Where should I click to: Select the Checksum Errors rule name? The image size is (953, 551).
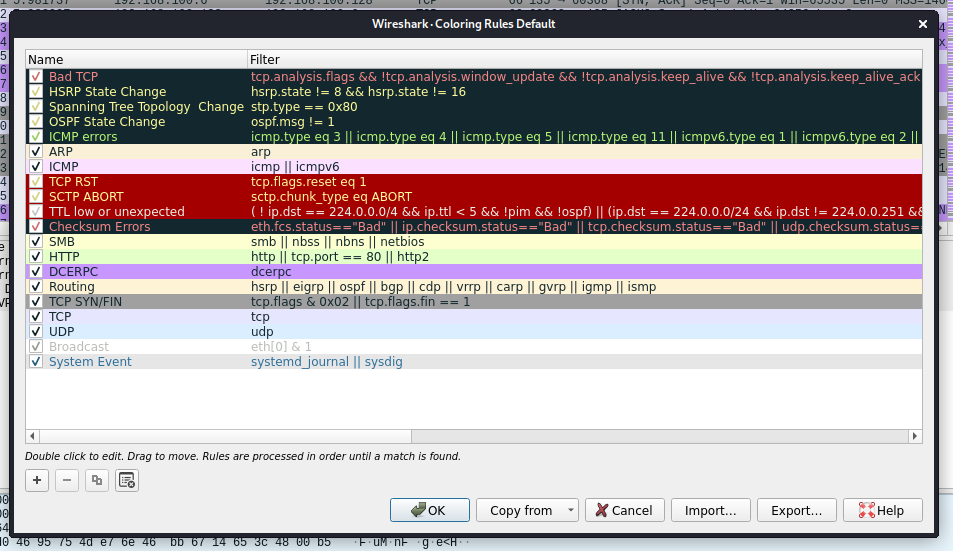pos(99,227)
